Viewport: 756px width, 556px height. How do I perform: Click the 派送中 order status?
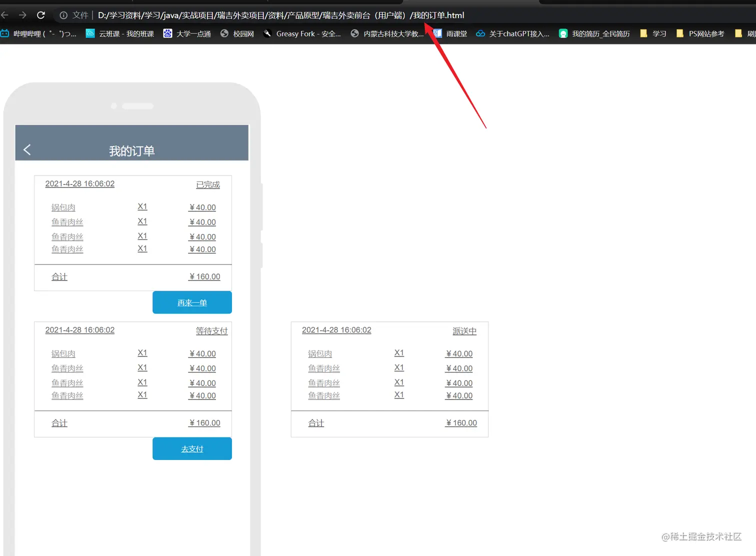[x=464, y=331]
